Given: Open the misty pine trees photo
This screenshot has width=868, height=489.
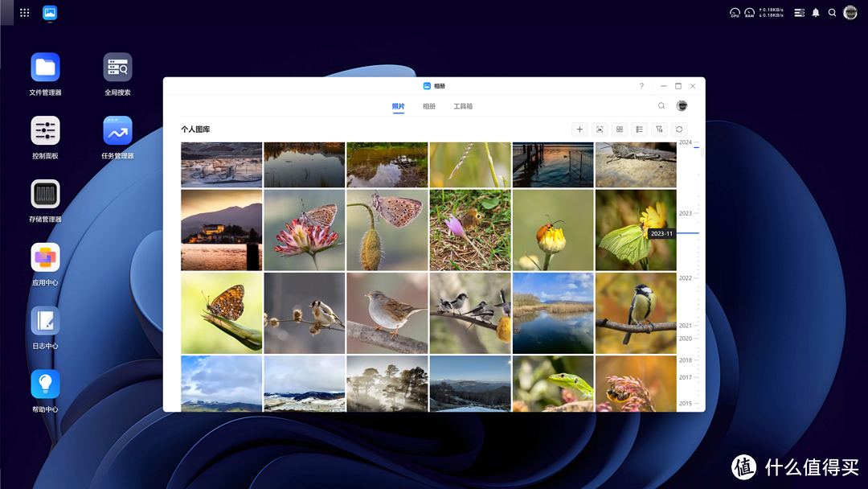Looking at the screenshot, I should [x=387, y=383].
